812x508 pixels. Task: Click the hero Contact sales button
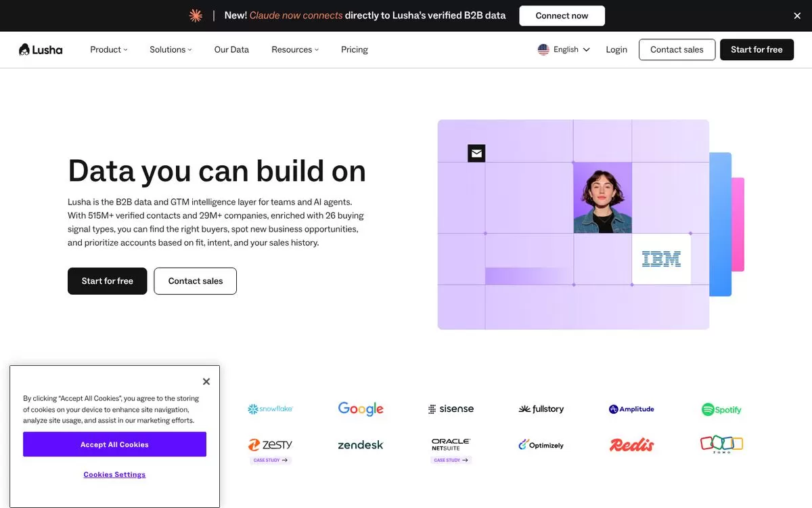pyautogui.click(x=196, y=281)
